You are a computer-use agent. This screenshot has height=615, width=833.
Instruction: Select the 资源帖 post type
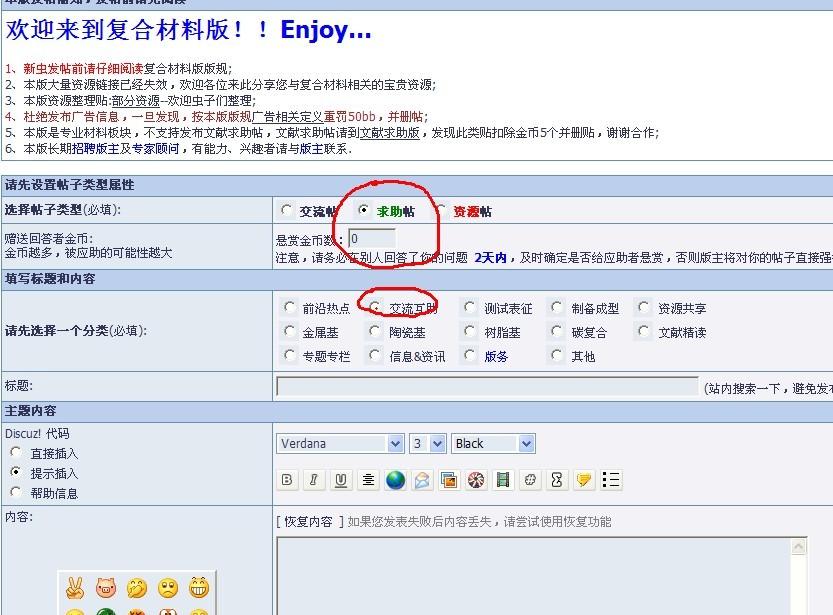click(441, 210)
